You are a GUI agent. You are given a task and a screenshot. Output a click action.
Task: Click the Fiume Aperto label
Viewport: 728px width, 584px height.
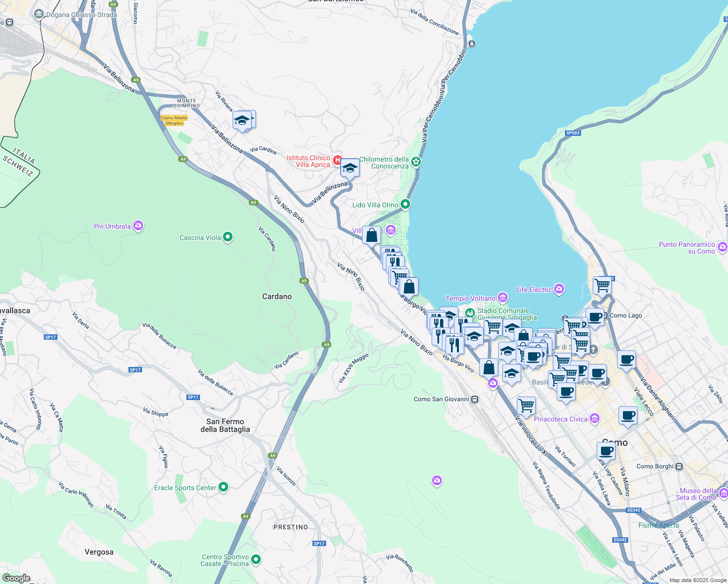coord(659,525)
